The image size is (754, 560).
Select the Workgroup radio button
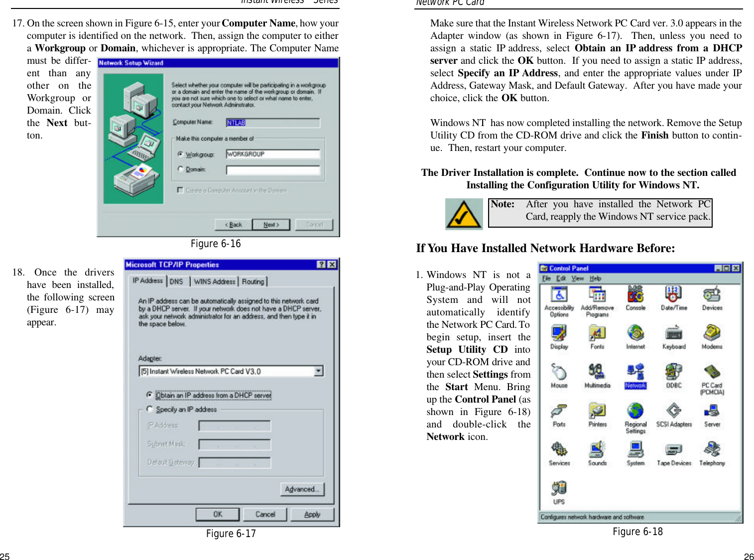tap(180, 154)
